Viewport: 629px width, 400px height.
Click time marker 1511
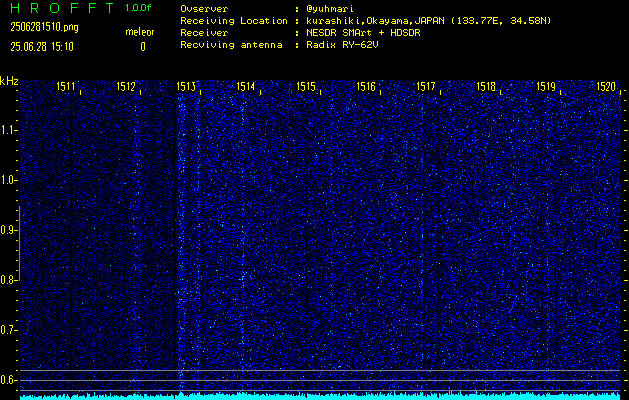click(x=65, y=86)
